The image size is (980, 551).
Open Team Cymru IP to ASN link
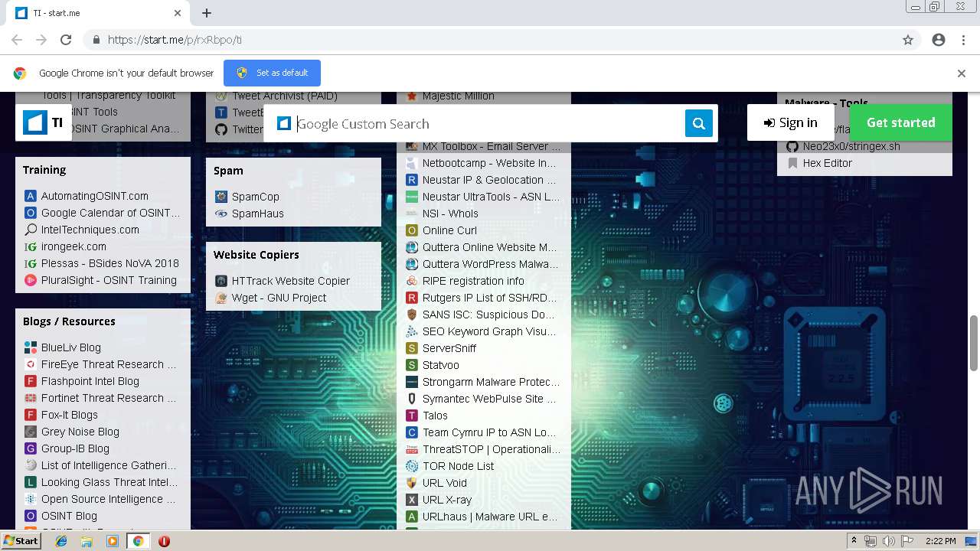(490, 432)
